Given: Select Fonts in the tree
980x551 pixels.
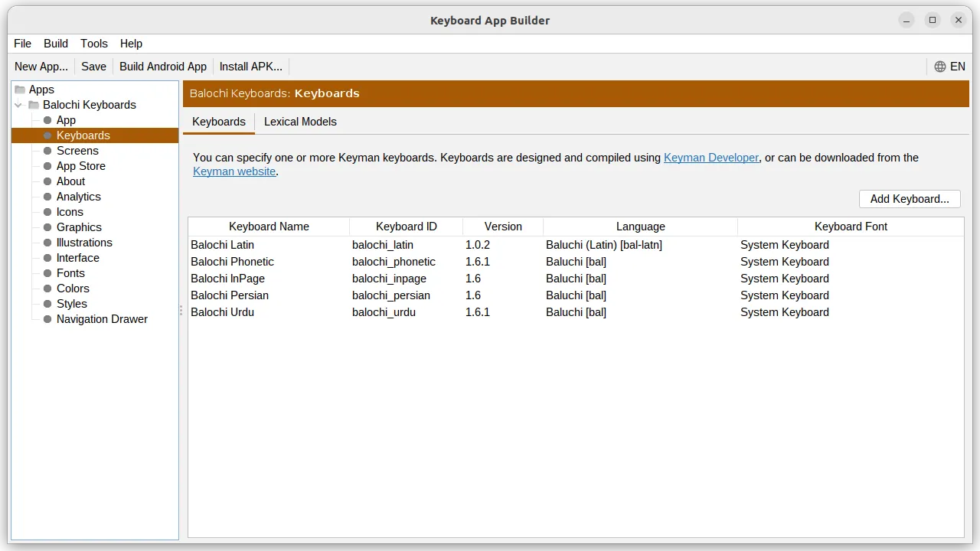Looking at the screenshot, I should click(70, 273).
